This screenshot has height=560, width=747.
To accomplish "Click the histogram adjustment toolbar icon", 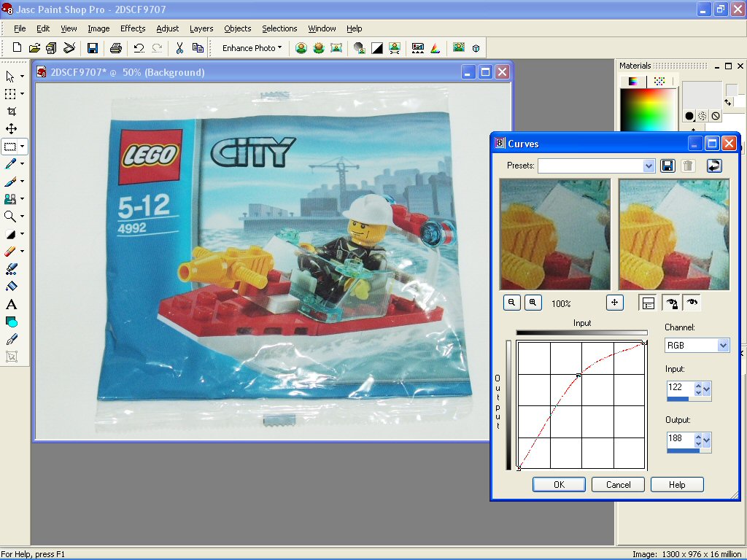I will point(418,47).
